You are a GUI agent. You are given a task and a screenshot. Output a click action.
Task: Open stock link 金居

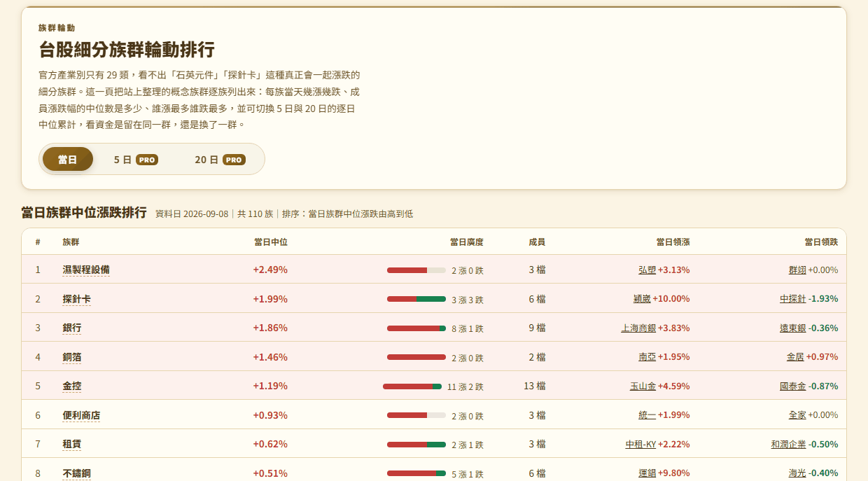pyautogui.click(x=795, y=357)
